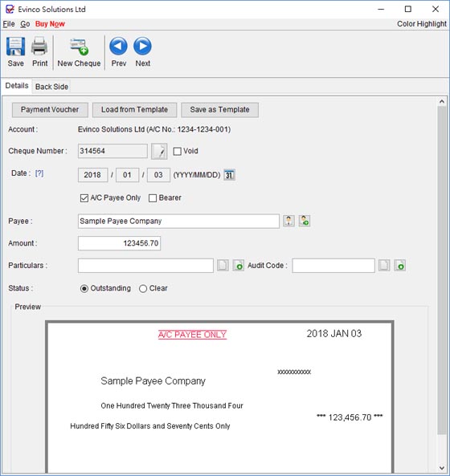Click the edit cheque number pencil icon
Screen dimensions: 450x476
click(159, 151)
